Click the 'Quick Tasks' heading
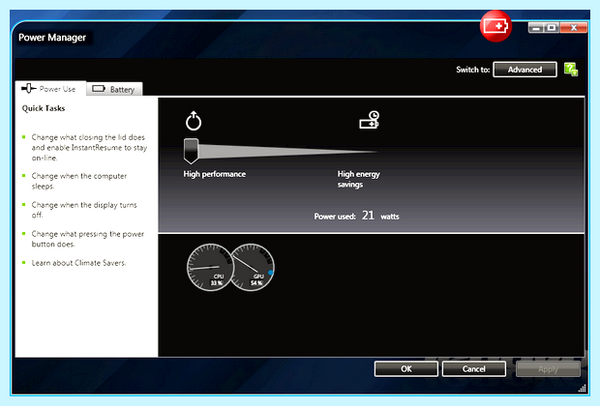This screenshot has height=406, width=600. [43, 108]
